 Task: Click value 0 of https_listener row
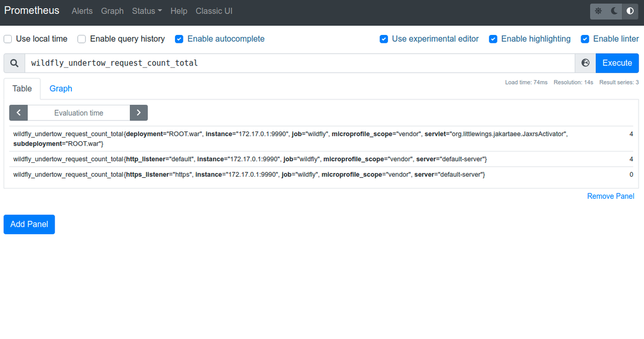631,175
